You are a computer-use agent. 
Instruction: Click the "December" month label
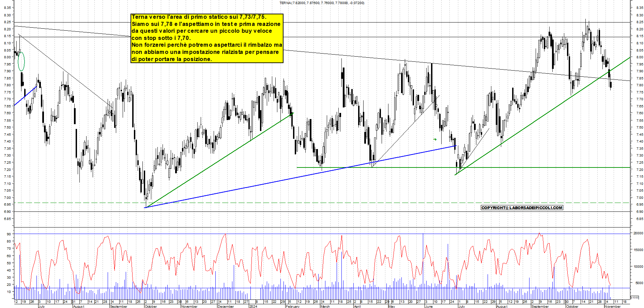pos(226,306)
